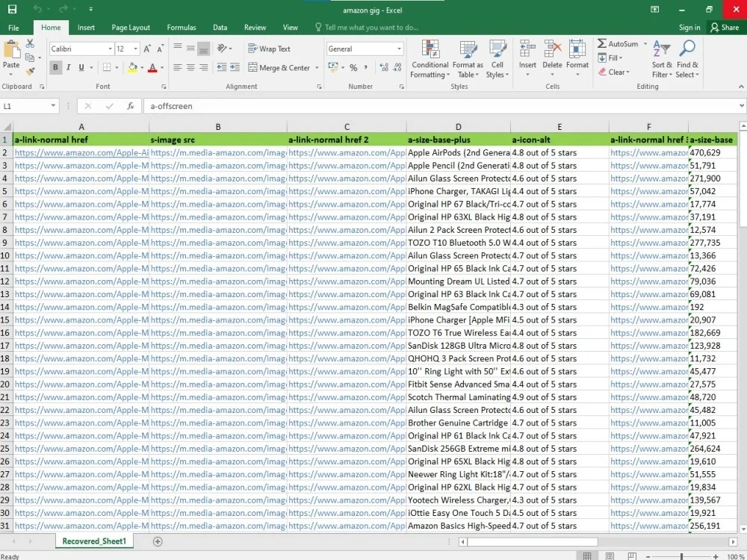The height and width of the screenshot is (560, 747).
Task: Increase decimal places
Action: click(384, 68)
